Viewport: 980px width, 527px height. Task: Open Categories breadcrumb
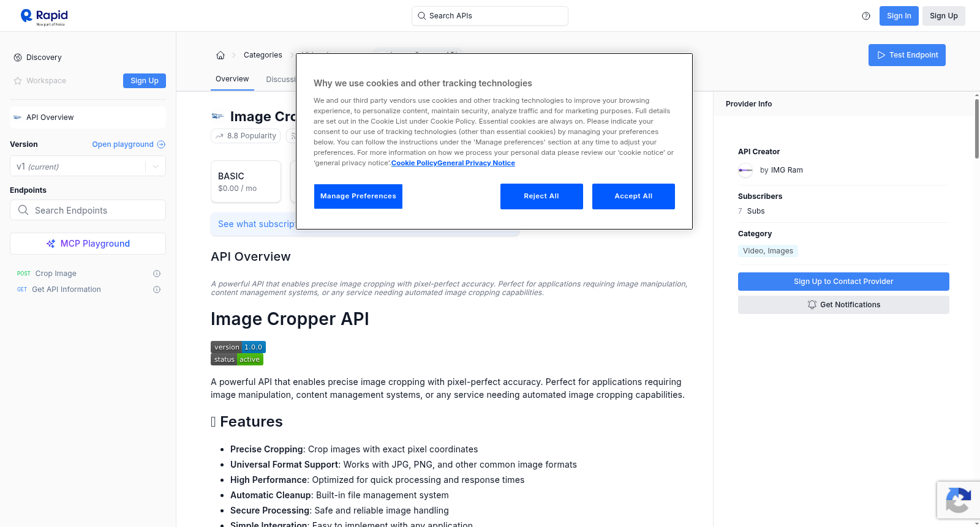(263, 55)
